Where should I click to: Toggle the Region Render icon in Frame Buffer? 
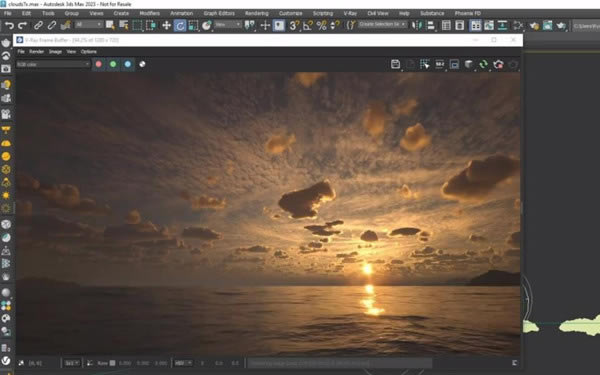tap(454, 64)
